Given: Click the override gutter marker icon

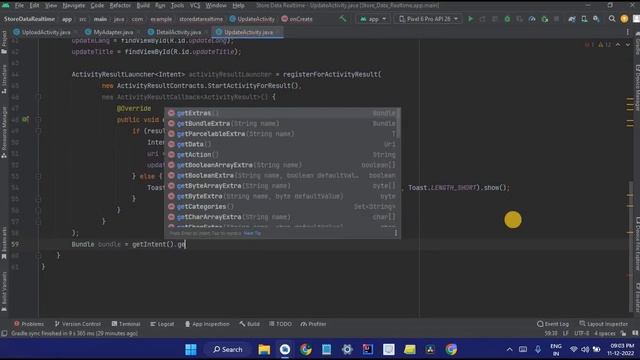Looking at the screenshot, I should point(25,120).
